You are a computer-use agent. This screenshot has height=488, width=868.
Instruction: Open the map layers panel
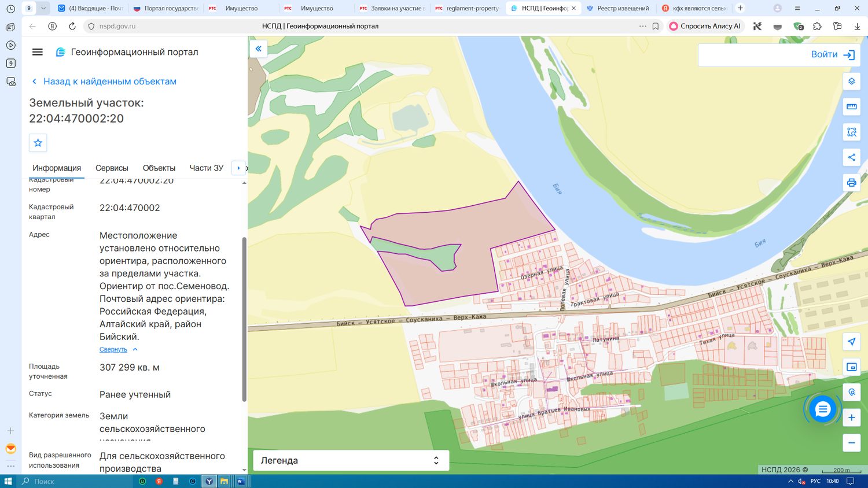point(851,82)
